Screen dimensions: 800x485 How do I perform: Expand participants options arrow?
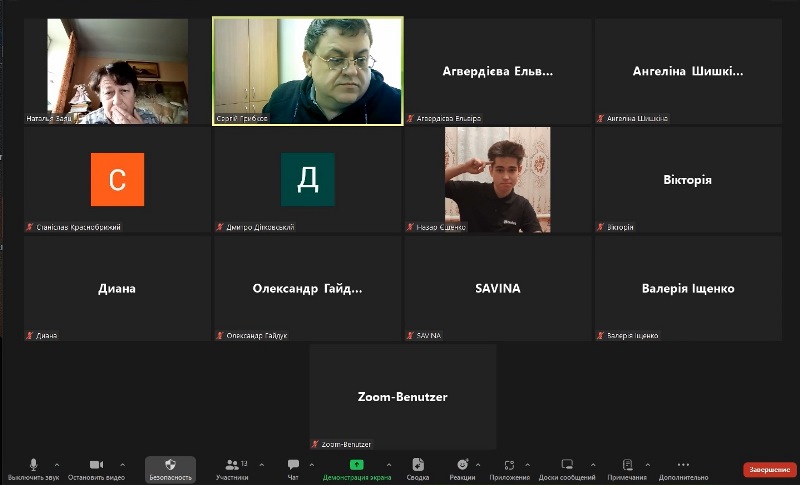(262, 465)
